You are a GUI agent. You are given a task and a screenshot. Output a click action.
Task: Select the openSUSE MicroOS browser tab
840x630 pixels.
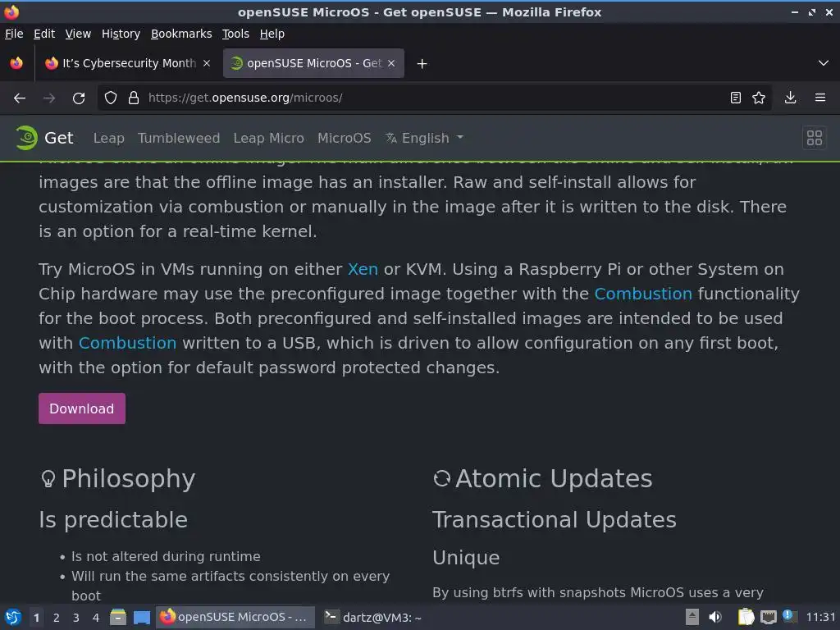[313, 63]
